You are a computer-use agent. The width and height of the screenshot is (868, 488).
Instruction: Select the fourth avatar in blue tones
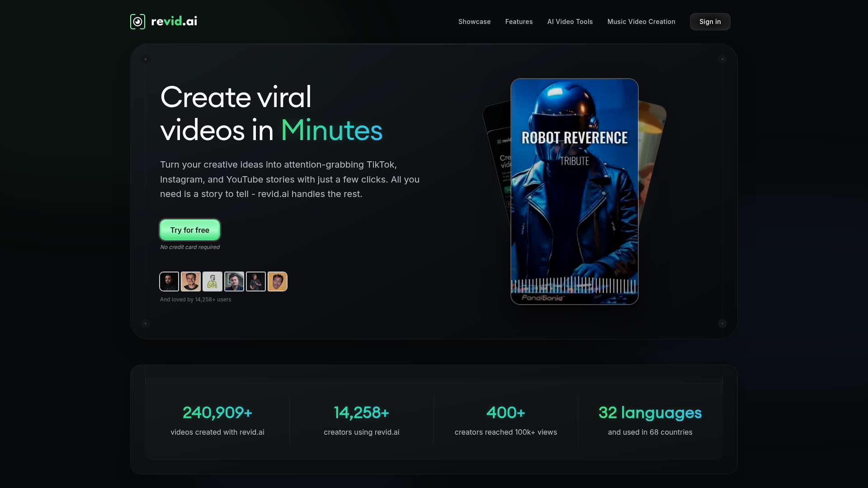click(x=234, y=282)
